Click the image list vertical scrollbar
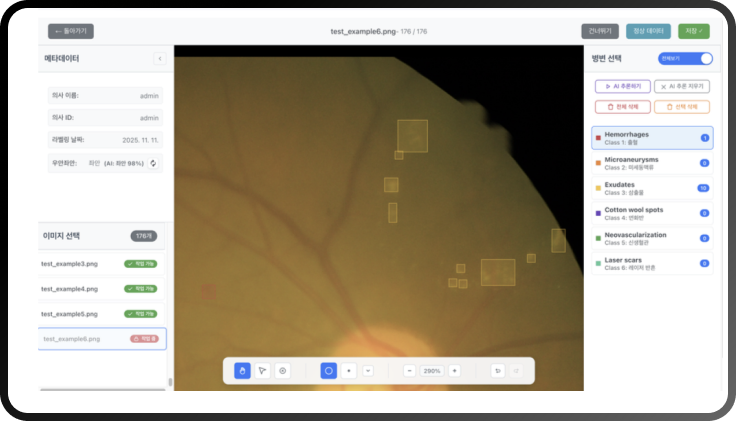The width and height of the screenshot is (736, 421). (x=170, y=382)
